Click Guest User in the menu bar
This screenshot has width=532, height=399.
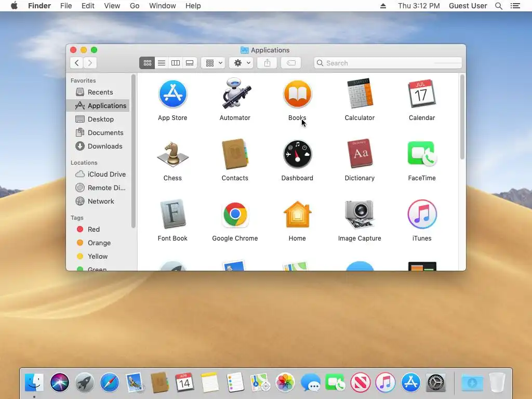click(468, 6)
